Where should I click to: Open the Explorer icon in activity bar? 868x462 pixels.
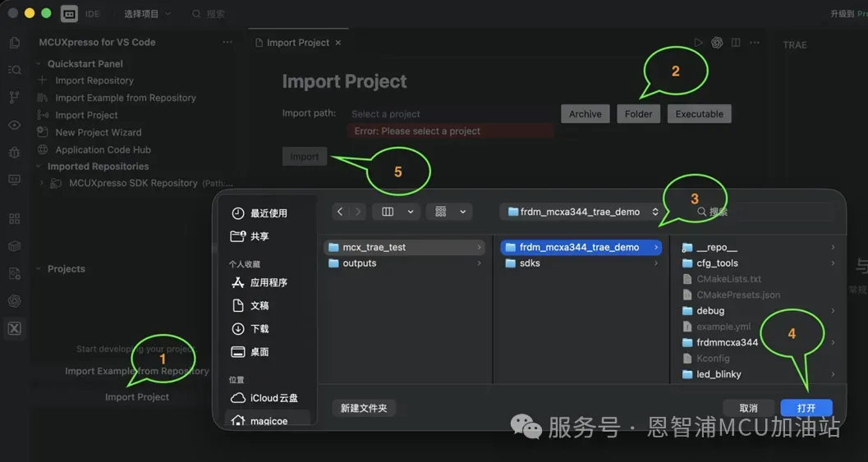point(15,43)
